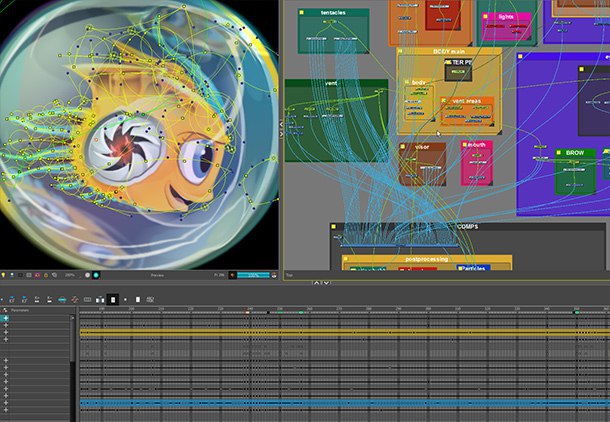This screenshot has height=422, width=610.
Task: Click the mouth backdrop label
Action: [477, 145]
